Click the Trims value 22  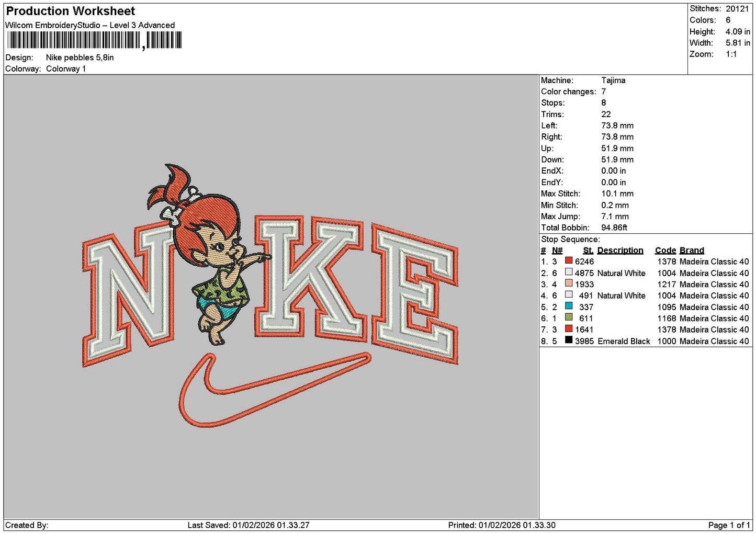[x=606, y=115]
